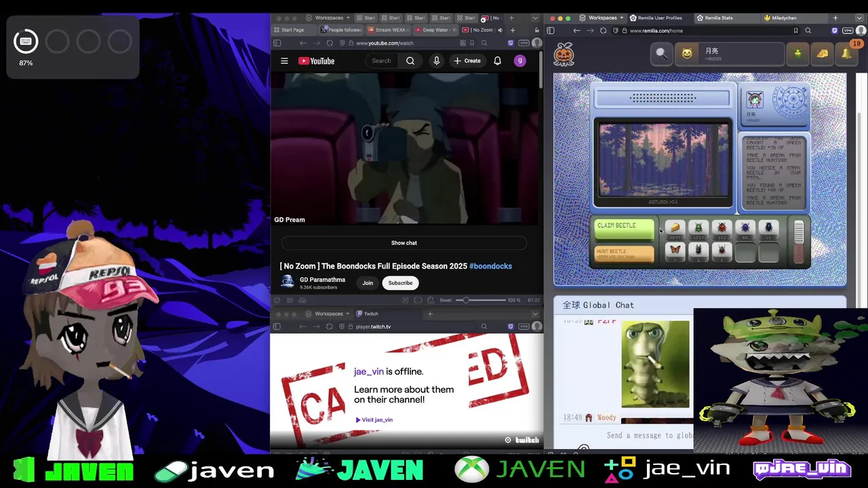Open the Start Page tab
This screenshot has height=488, width=868.
(x=293, y=30)
